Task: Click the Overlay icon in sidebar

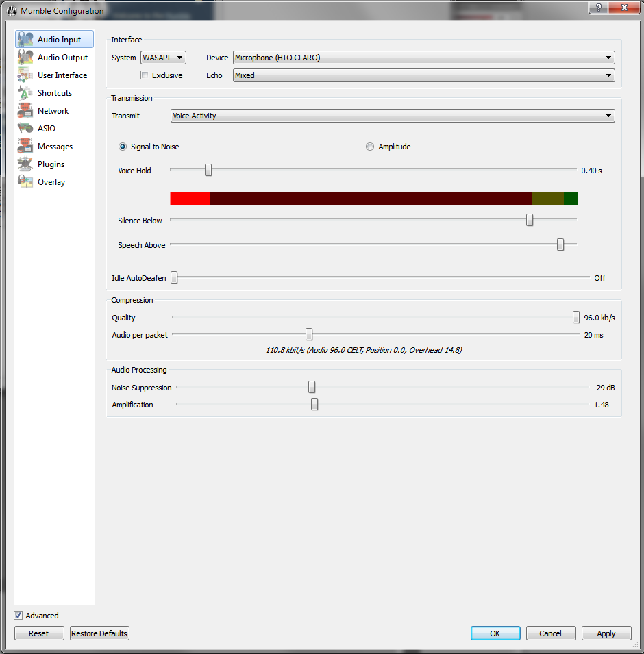Action: 25,182
